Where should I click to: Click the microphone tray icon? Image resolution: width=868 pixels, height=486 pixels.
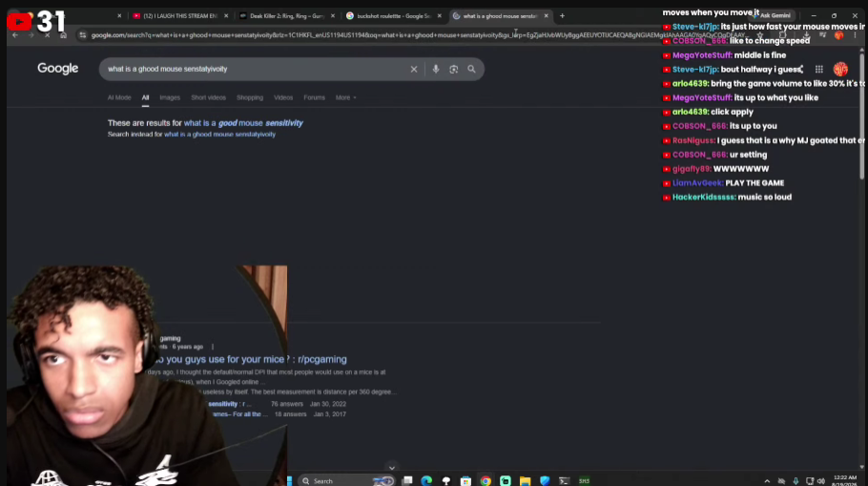click(x=796, y=481)
